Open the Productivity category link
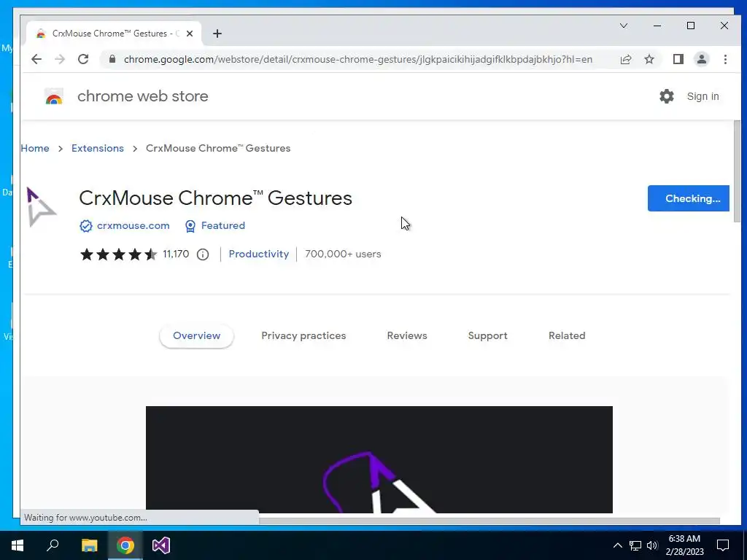Image resolution: width=747 pixels, height=560 pixels. (x=259, y=254)
